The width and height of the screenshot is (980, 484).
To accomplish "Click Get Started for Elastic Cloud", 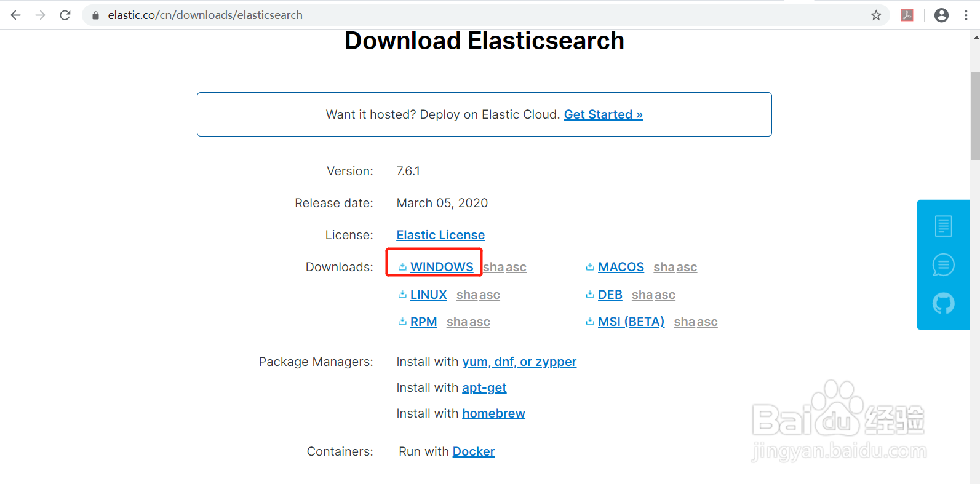I will (x=603, y=114).
